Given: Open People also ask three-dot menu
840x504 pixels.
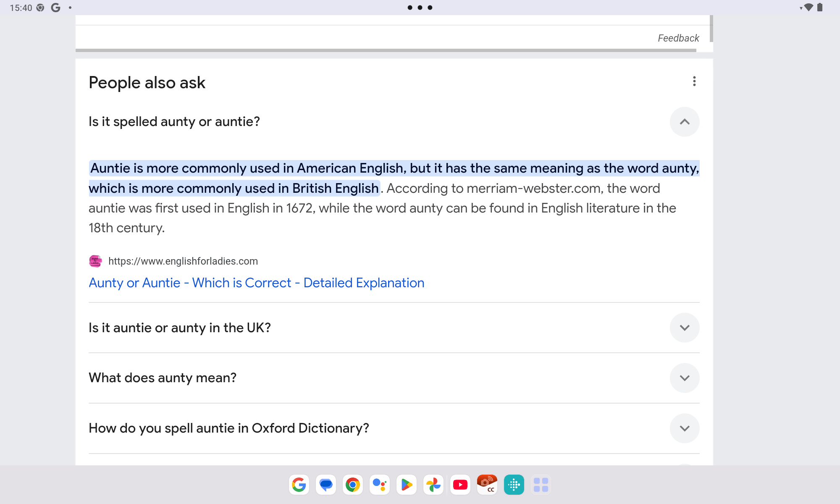Looking at the screenshot, I should click(x=694, y=81).
